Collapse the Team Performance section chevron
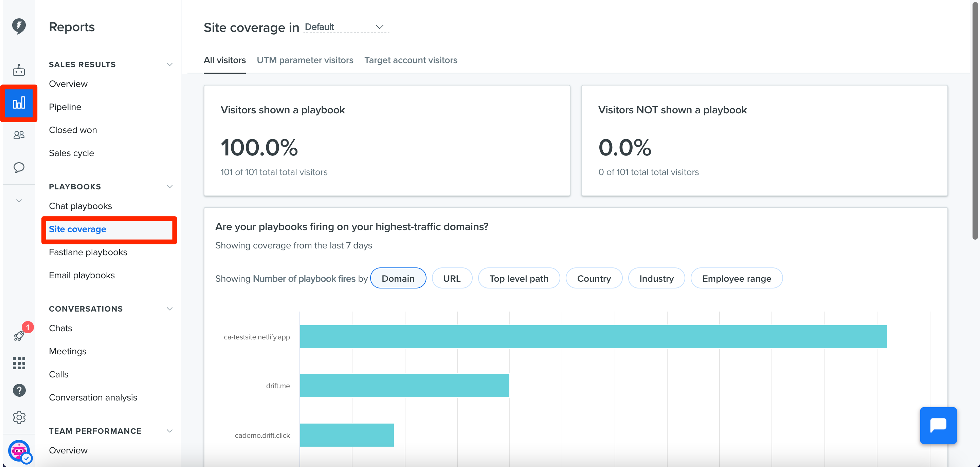The height and width of the screenshot is (467, 980). (170, 431)
